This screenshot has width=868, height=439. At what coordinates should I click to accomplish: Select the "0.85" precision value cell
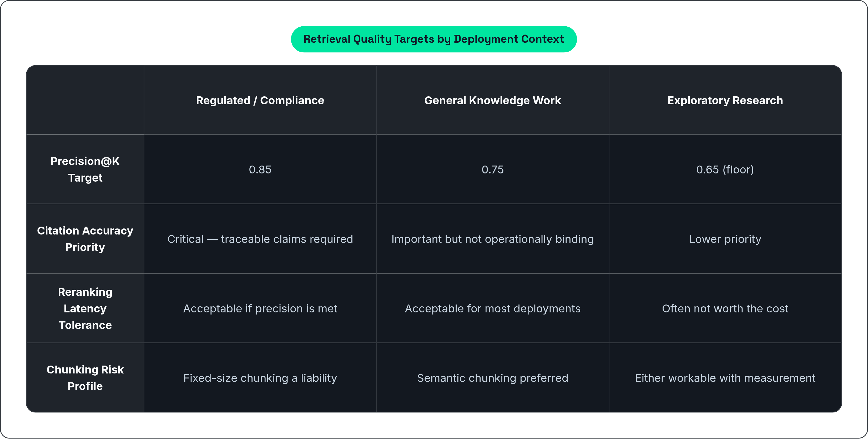pyautogui.click(x=260, y=169)
